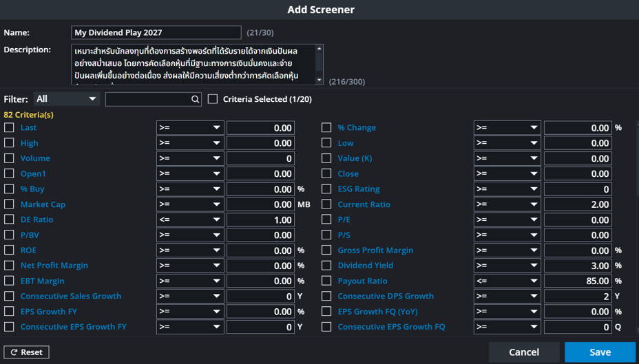Click the Value (K) criterion label
The width and height of the screenshot is (639, 364).
[x=355, y=158]
